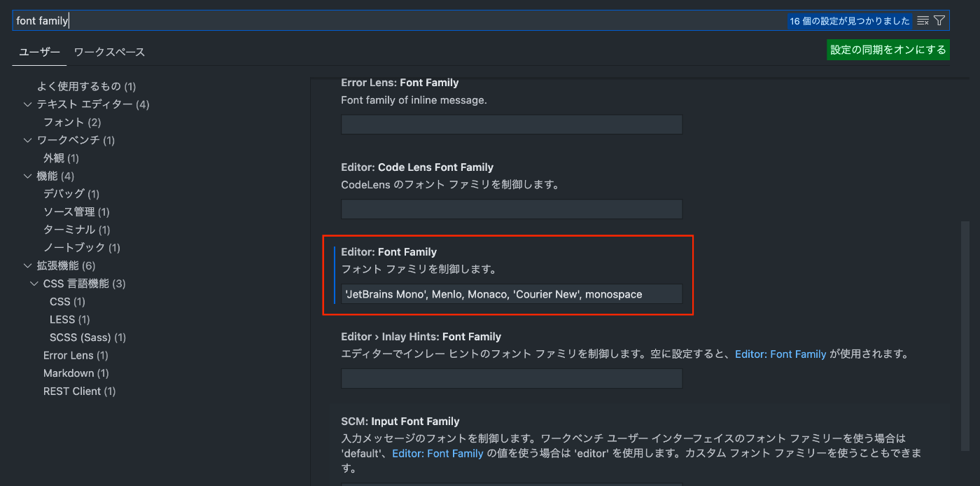Click the 16 個の設定が見つかりました count badge
The width and height of the screenshot is (980, 486).
[x=850, y=21]
